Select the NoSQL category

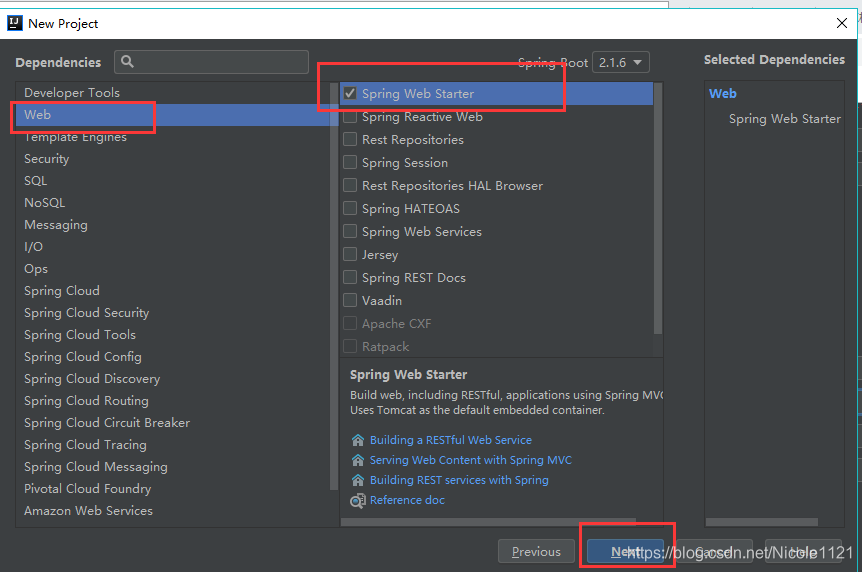(x=173, y=203)
